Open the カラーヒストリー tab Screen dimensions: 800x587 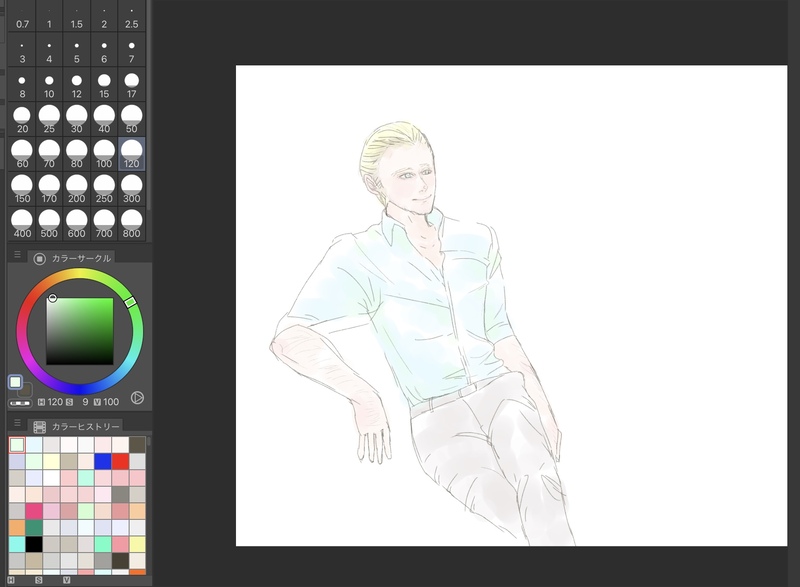tap(76, 426)
